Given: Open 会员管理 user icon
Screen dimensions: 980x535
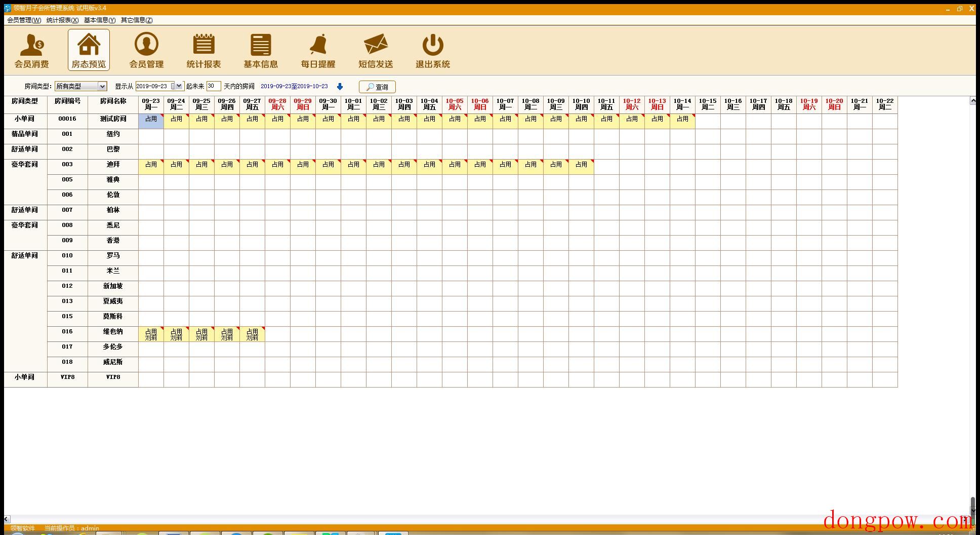Looking at the screenshot, I should click(x=146, y=50).
